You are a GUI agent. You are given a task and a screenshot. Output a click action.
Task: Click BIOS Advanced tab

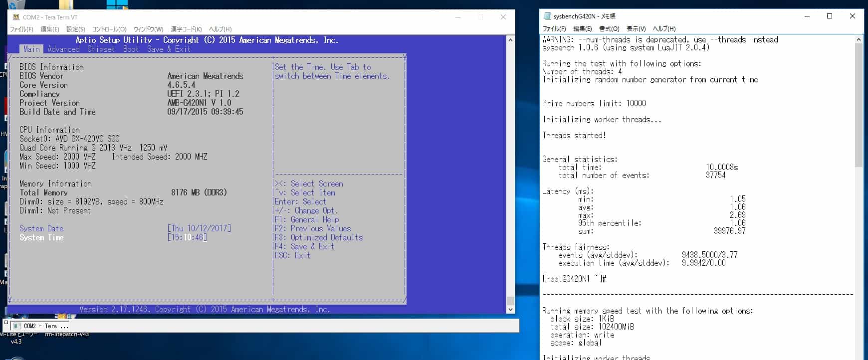click(x=63, y=49)
